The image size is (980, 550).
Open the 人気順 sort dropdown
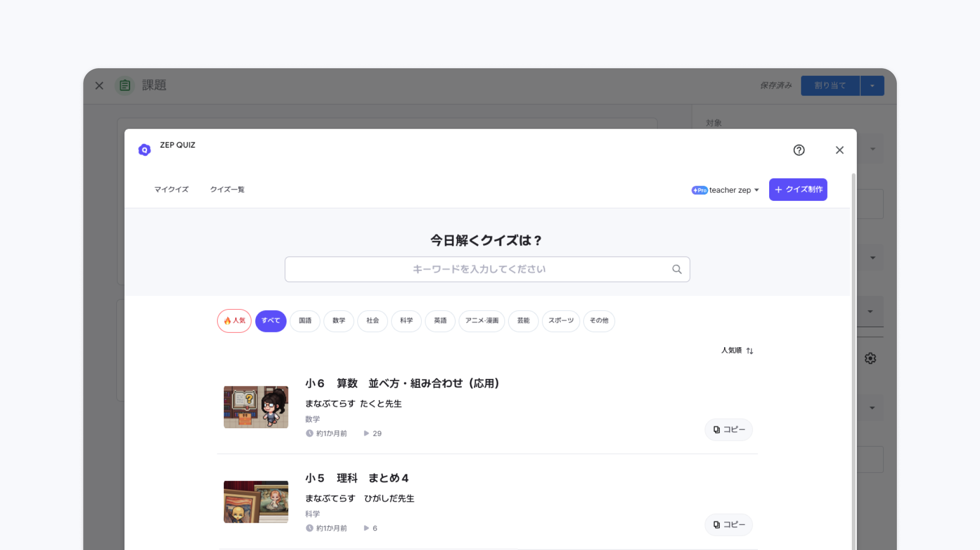point(732,350)
